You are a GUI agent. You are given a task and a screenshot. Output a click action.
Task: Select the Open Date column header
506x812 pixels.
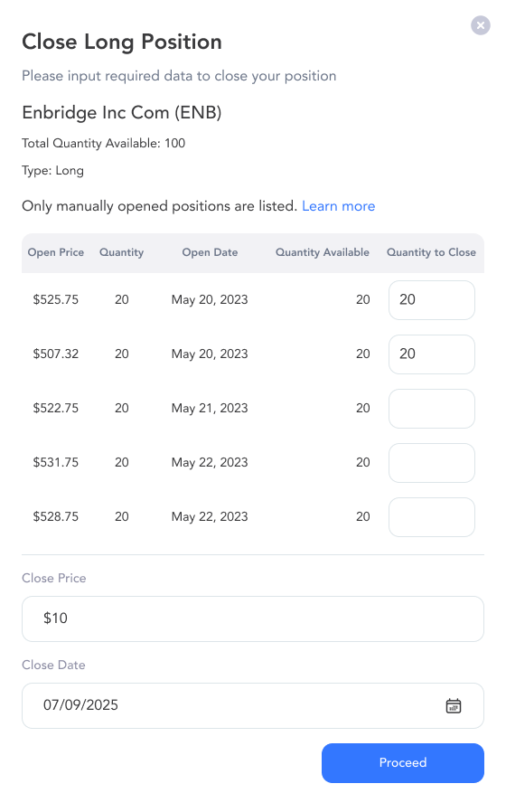210,252
